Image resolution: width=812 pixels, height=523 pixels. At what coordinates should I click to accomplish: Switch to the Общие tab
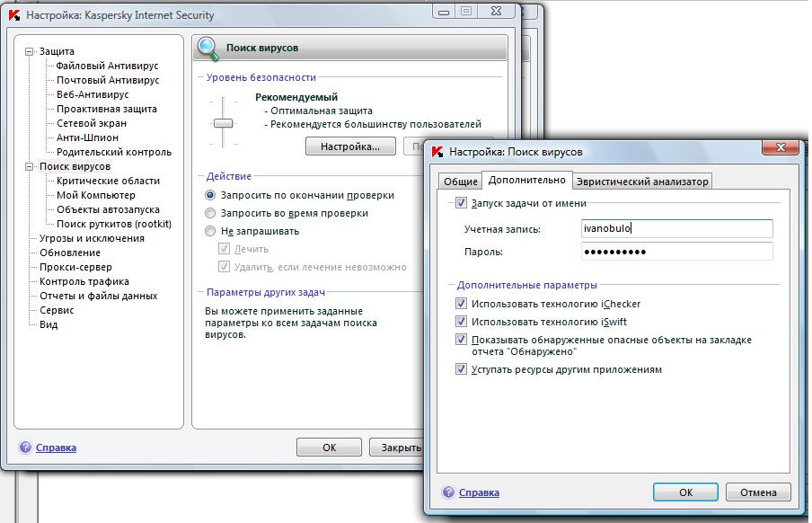(461, 182)
